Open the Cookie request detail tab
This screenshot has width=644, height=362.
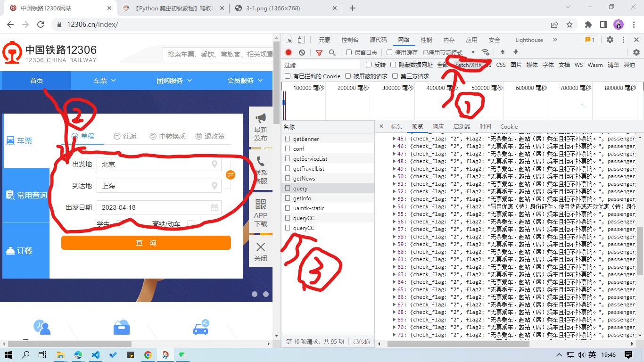[x=509, y=126]
